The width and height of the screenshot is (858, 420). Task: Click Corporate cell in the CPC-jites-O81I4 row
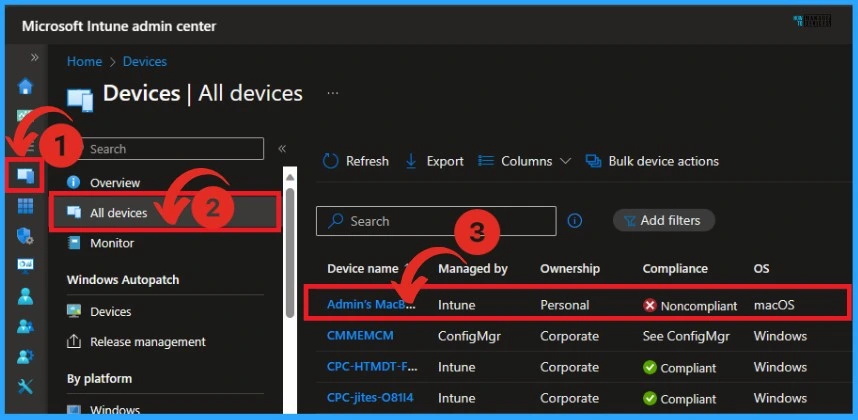pyautogui.click(x=569, y=398)
